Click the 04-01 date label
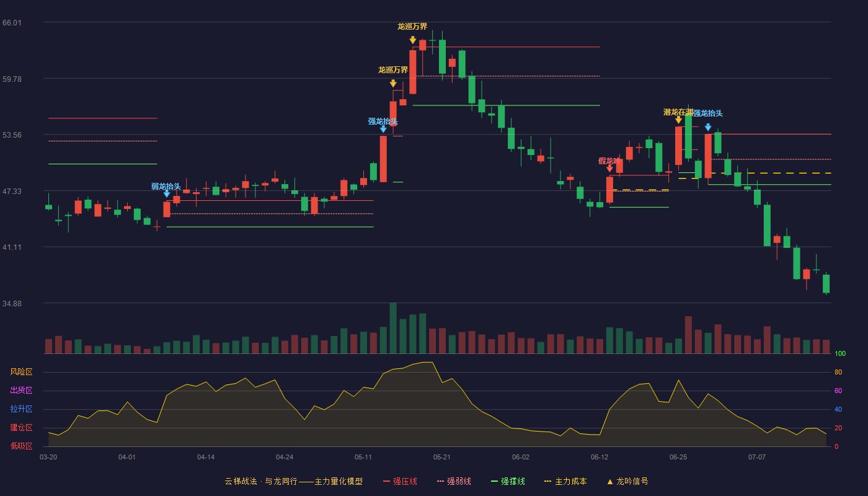 [x=127, y=457]
